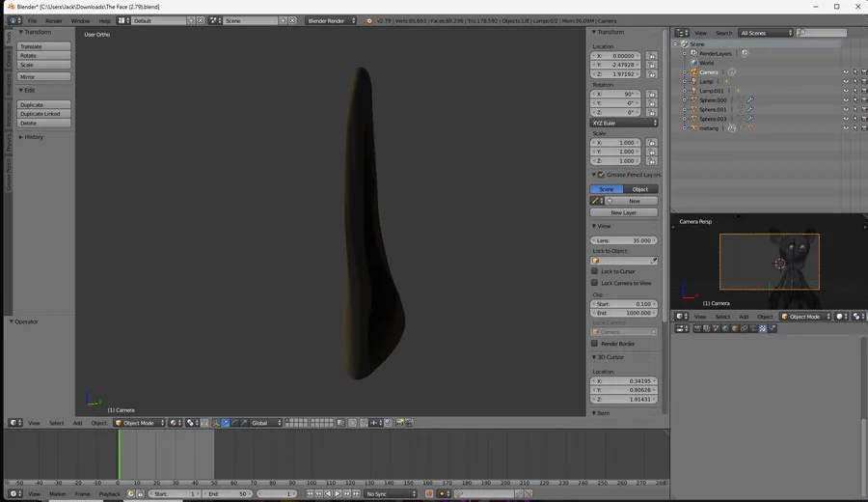This screenshot has height=502, width=868.
Task: Click the Clip End 1000.000 value slider
Action: pos(624,313)
